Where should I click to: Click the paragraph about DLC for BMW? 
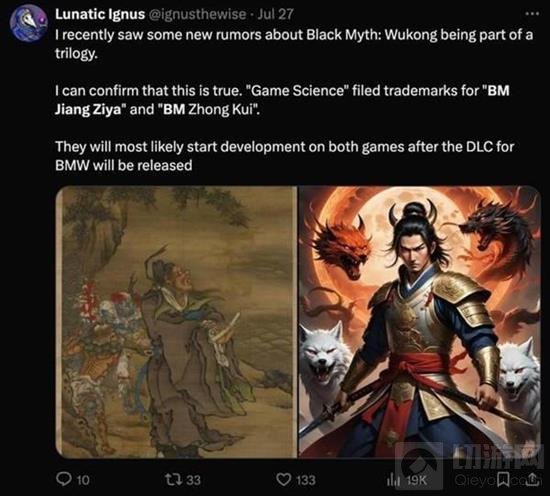[284, 156]
